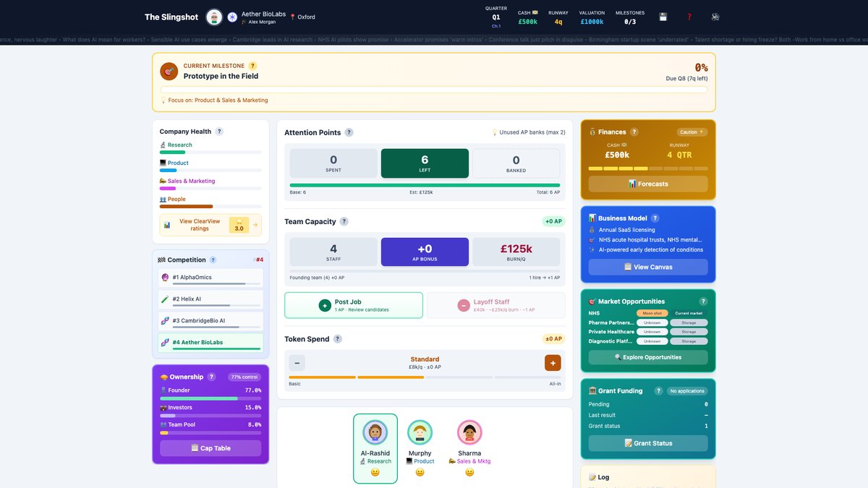
Task: Open Ownership help question mark
Action: coord(211,377)
